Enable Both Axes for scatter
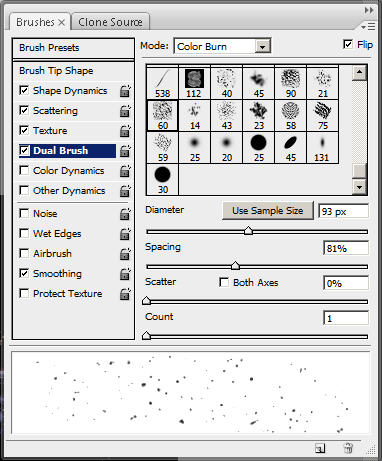 tap(224, 283)
